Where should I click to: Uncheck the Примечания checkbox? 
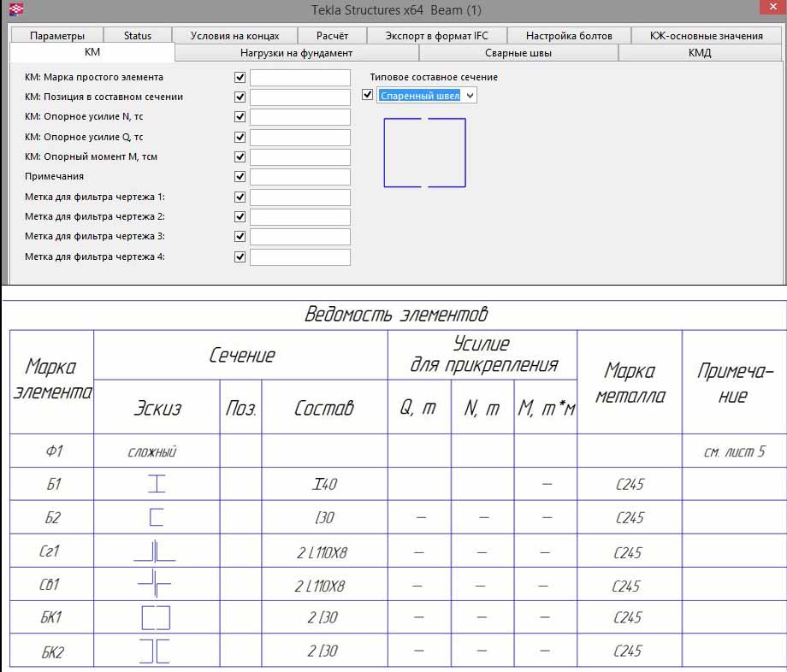click(240, 177)
